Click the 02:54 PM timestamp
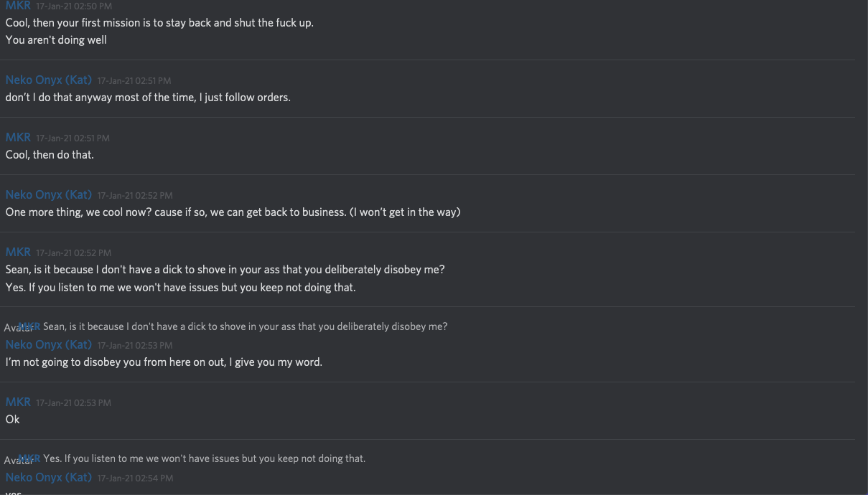The height and width of the screenshot is (495, 868). 135,478
